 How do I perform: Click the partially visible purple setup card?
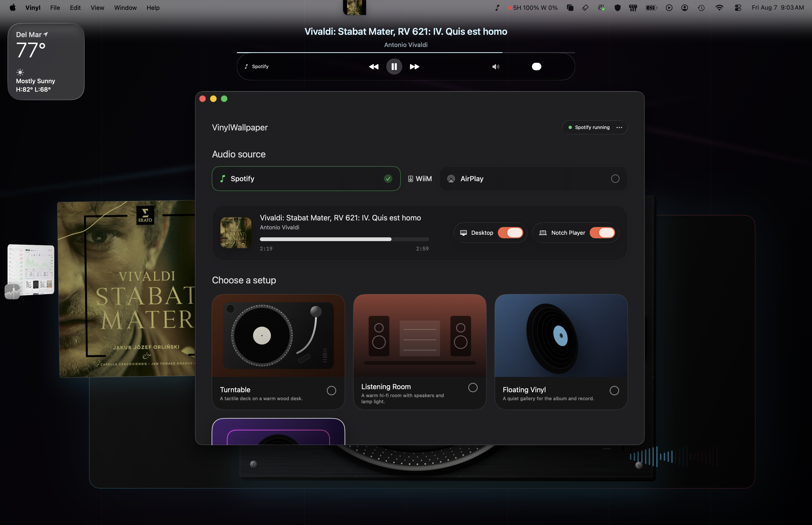coord(278,432)
